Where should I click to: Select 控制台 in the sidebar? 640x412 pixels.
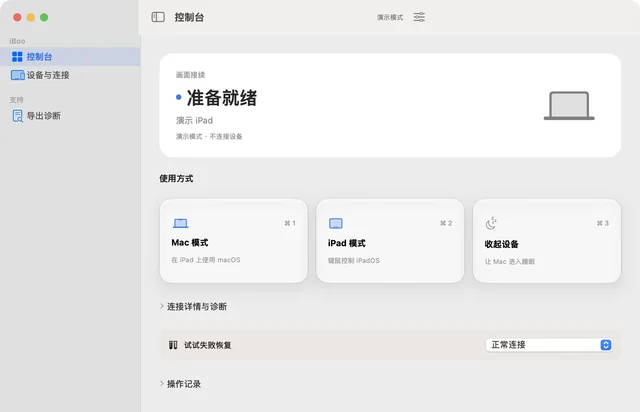pos(70,57)
